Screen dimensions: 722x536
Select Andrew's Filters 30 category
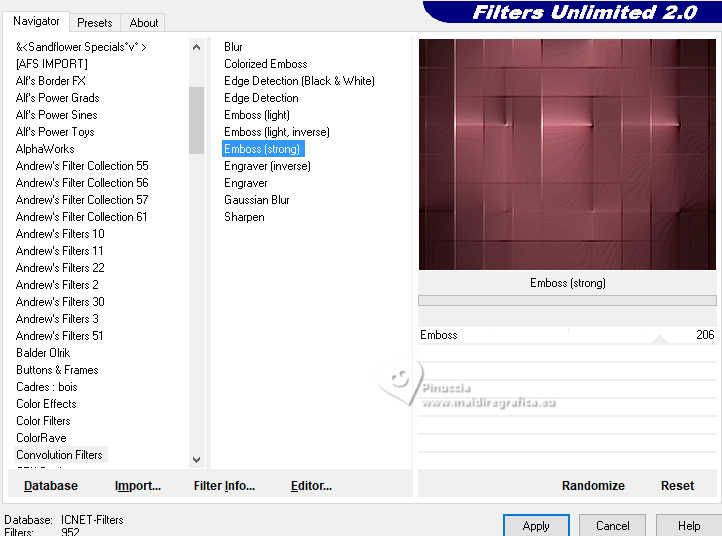tap(60, 302)
